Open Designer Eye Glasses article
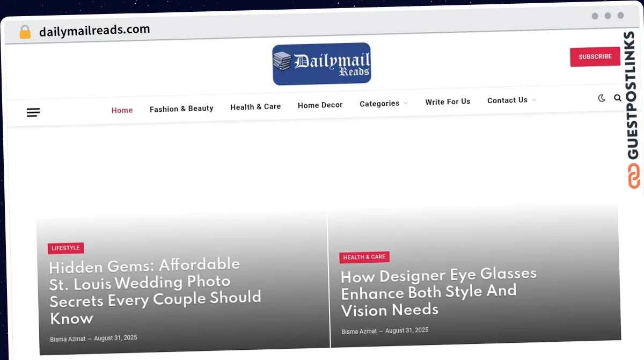This screenshot has width=644, height=360. pos(438,292)
